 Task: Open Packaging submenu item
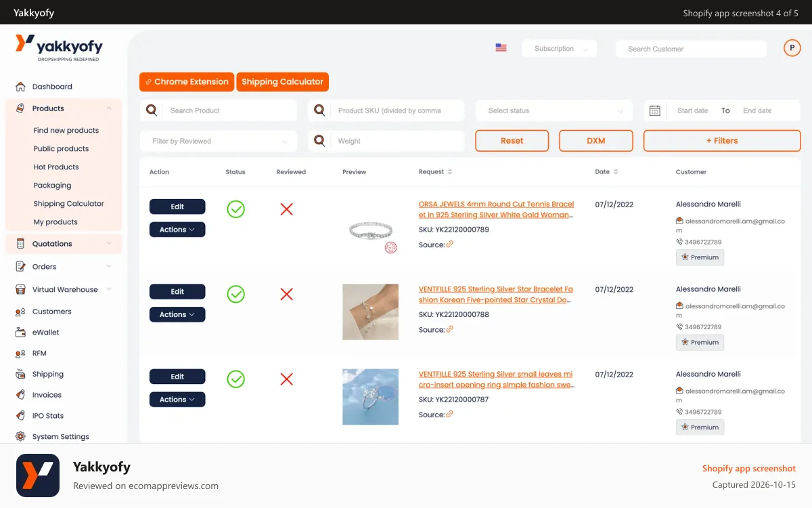pyautogui.click(x=52, y=186)
